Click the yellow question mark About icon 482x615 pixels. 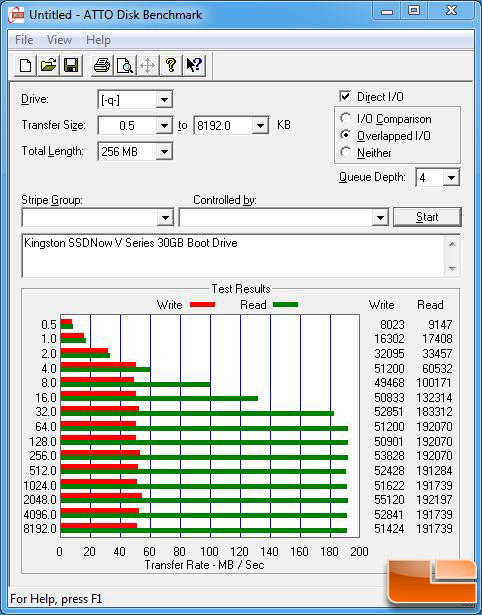coord(171,65)
